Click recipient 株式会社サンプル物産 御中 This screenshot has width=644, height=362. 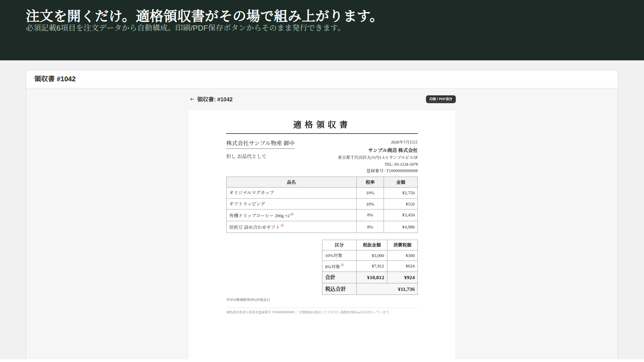260,143
